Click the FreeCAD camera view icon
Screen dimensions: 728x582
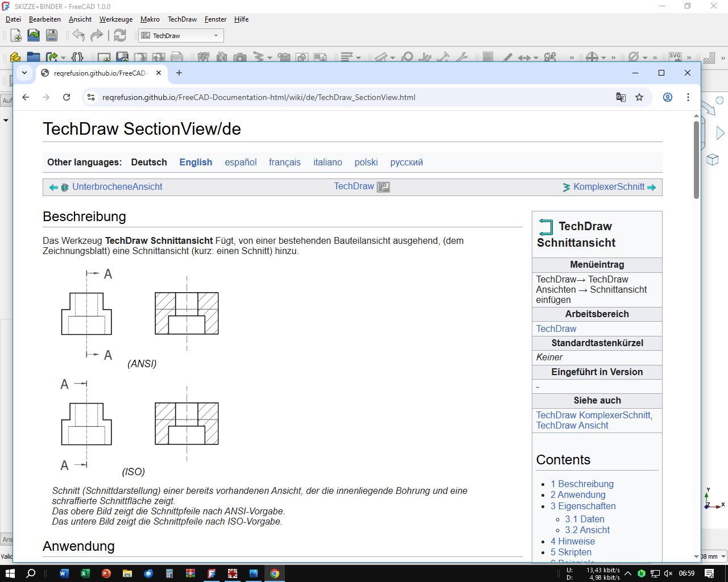[x=240, y=57]
